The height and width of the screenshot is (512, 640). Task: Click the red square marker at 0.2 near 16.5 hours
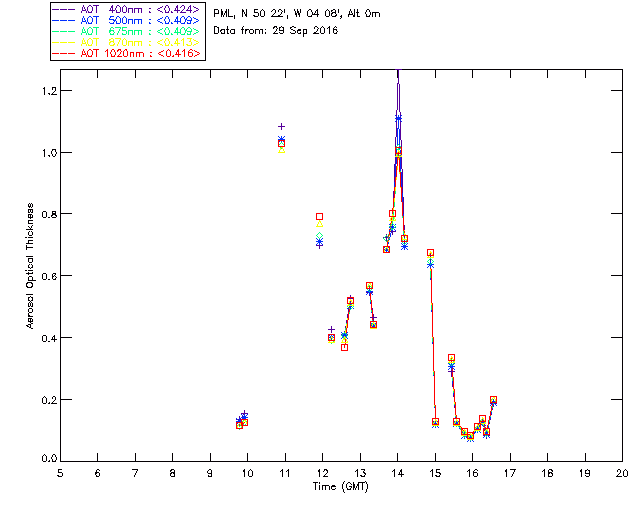point(493,400)
